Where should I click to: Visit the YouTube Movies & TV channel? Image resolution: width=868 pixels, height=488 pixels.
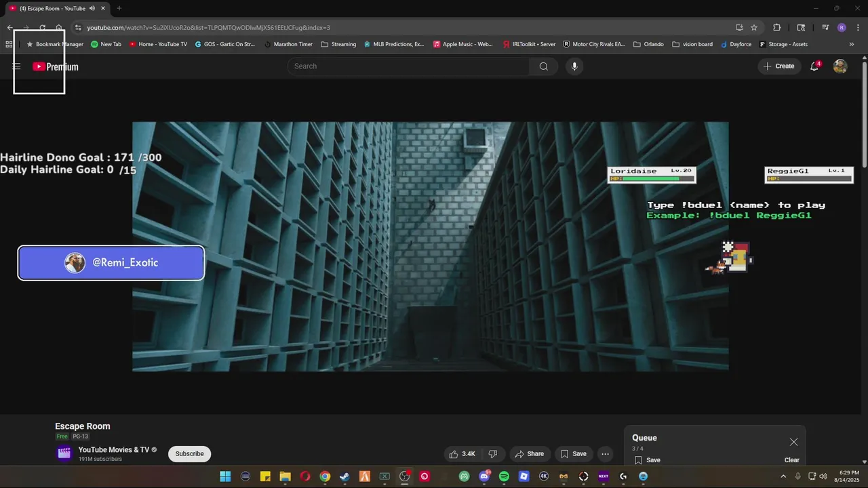click(x=114, y=450)
